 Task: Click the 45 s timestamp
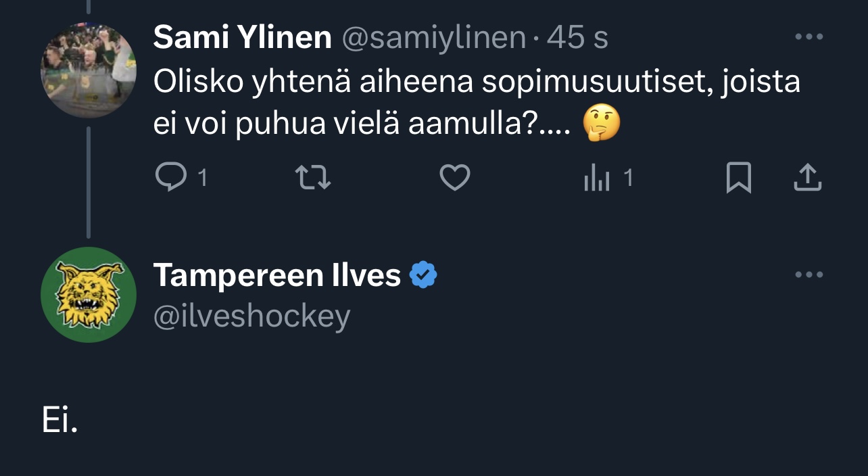(577, 38)
